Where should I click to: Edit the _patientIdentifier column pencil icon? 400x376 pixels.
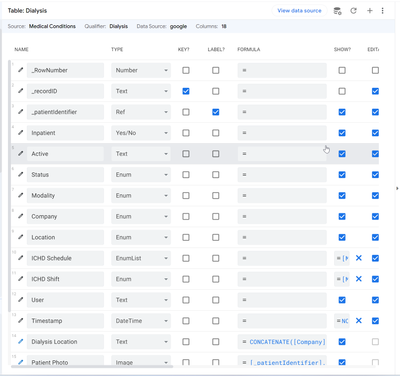pyautogui.click(x=21, y=112)
